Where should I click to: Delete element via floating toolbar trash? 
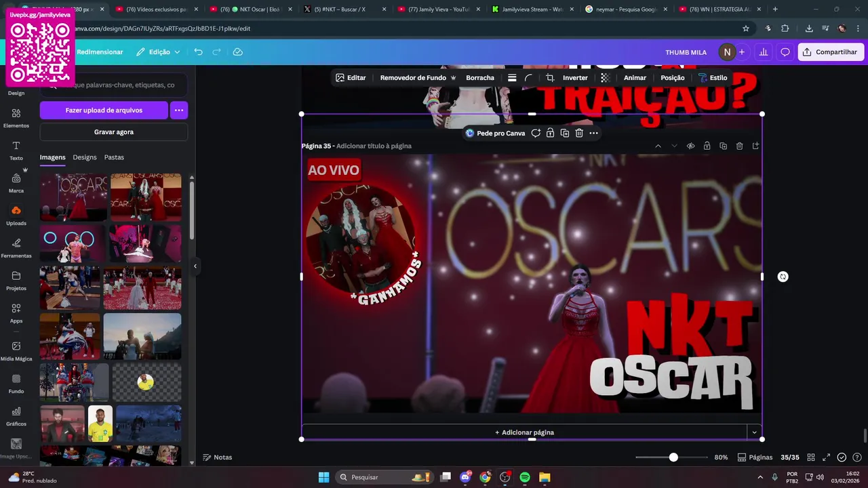(x=579, y=133)
